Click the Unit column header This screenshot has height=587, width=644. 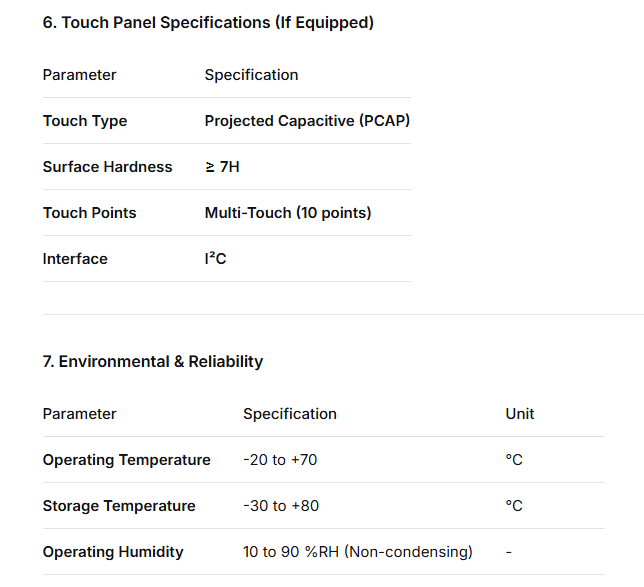(520, 414)
